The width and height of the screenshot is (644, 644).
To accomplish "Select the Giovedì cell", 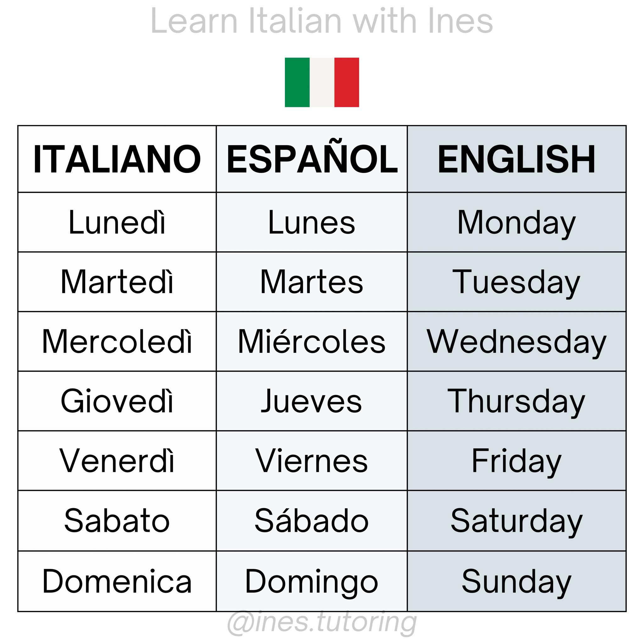I will [x=117, y=401].
